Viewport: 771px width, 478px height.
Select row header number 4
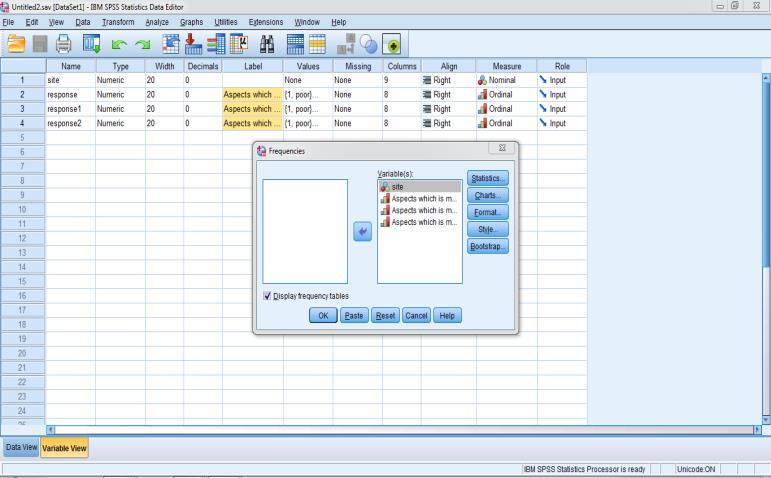(23, 123)
